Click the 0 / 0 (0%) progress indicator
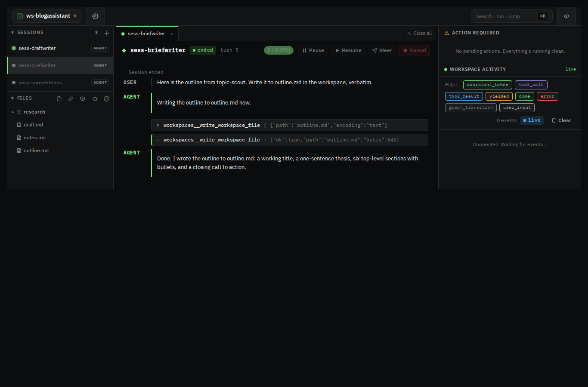Image resolution: width=588 pixels, height=387 pixels. tap(279, 50)
